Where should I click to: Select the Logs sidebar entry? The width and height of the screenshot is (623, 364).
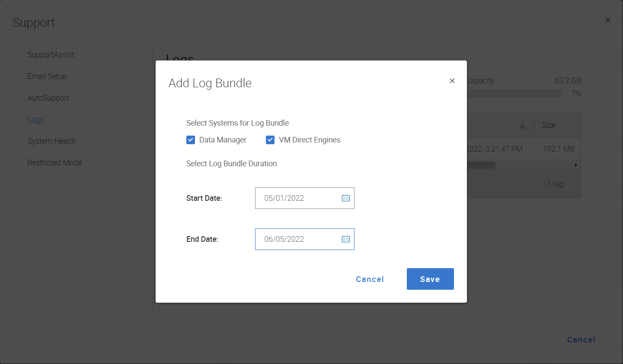click(35, 120)
